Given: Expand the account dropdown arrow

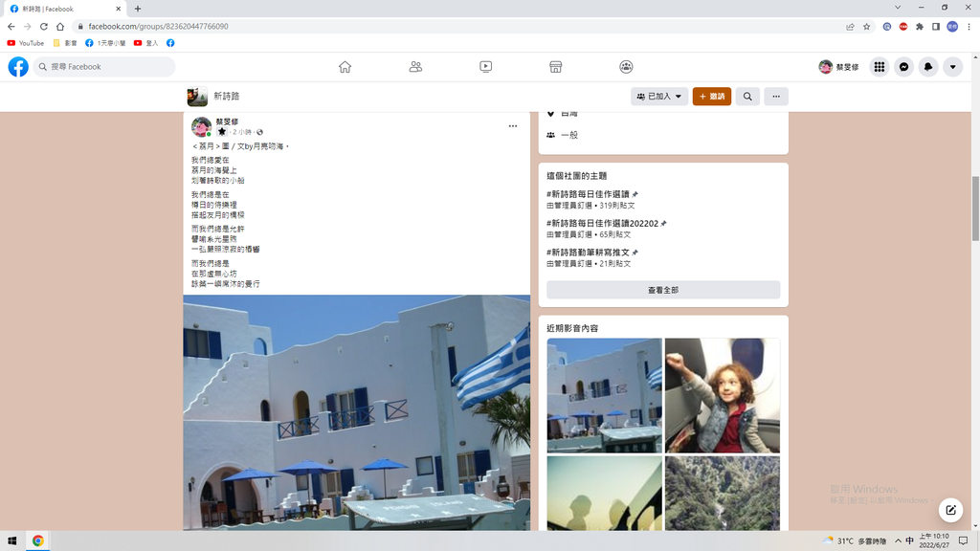Looking at the screenshot, I should [x=952, y=67].
